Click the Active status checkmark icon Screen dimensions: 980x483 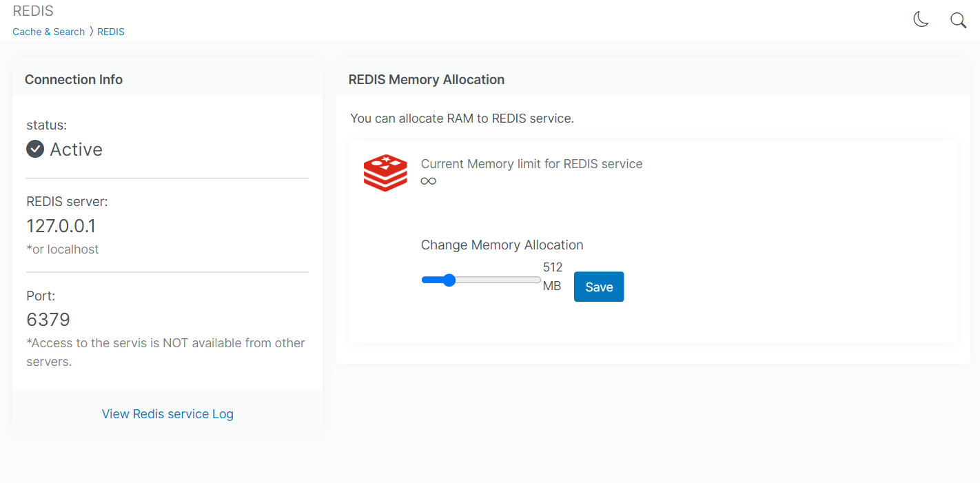coord(35,149)
